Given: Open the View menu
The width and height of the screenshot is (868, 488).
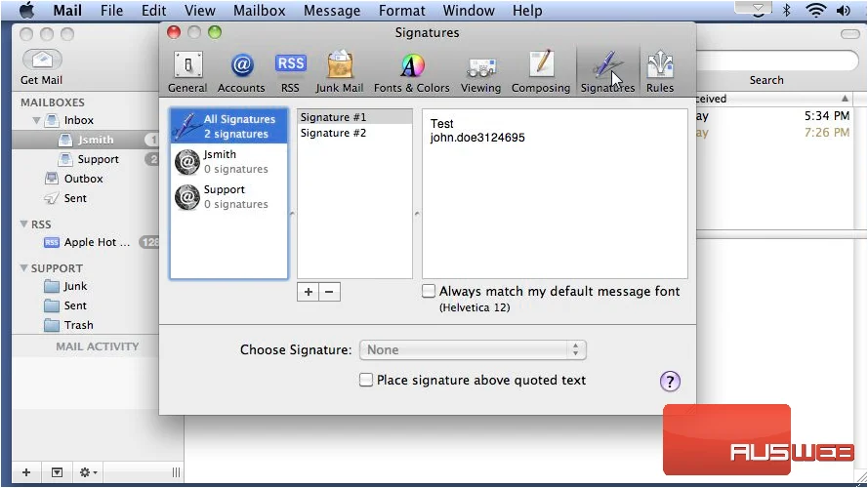Looking at the screenshot, I should 200,11.
